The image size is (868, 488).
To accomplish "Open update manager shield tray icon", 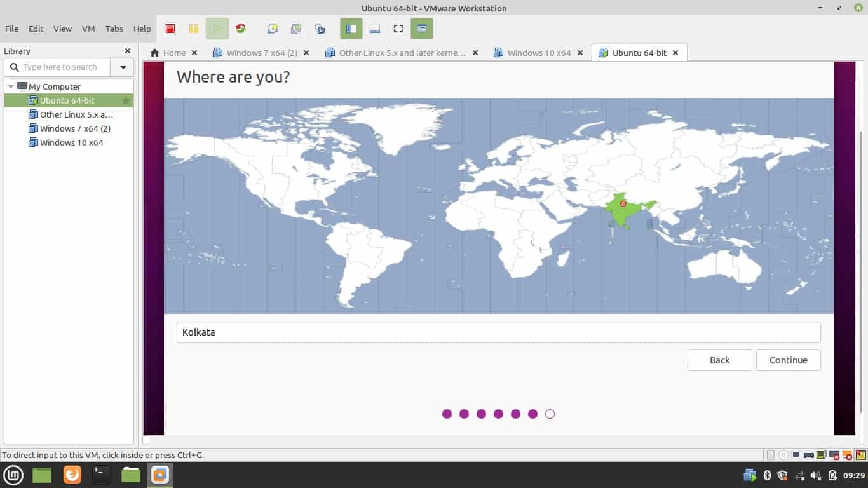I will [783, 475].
